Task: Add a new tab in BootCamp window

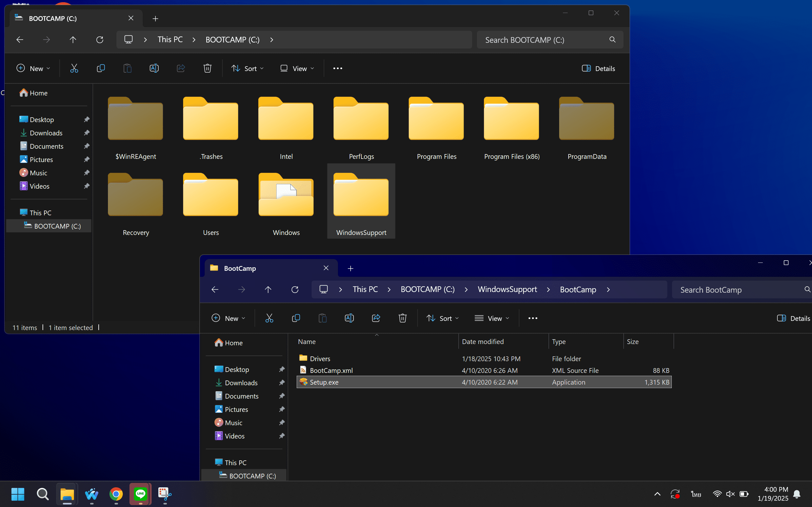Action: coord(350,268)
